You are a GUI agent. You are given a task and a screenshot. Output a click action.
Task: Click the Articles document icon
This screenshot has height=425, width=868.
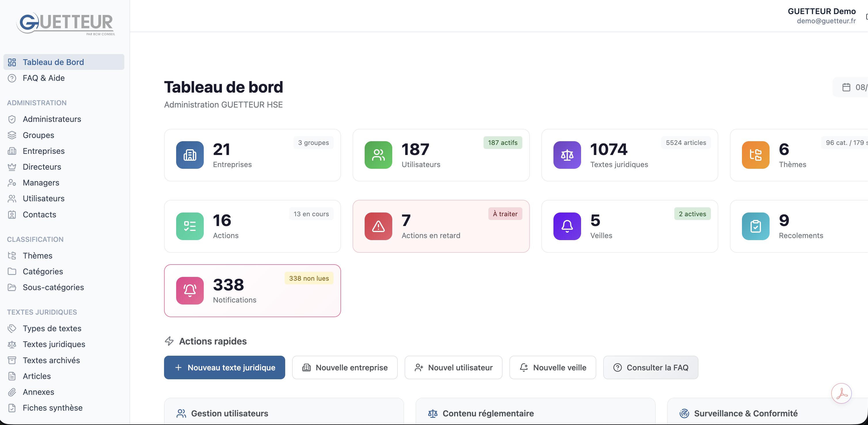pos(12,376)
